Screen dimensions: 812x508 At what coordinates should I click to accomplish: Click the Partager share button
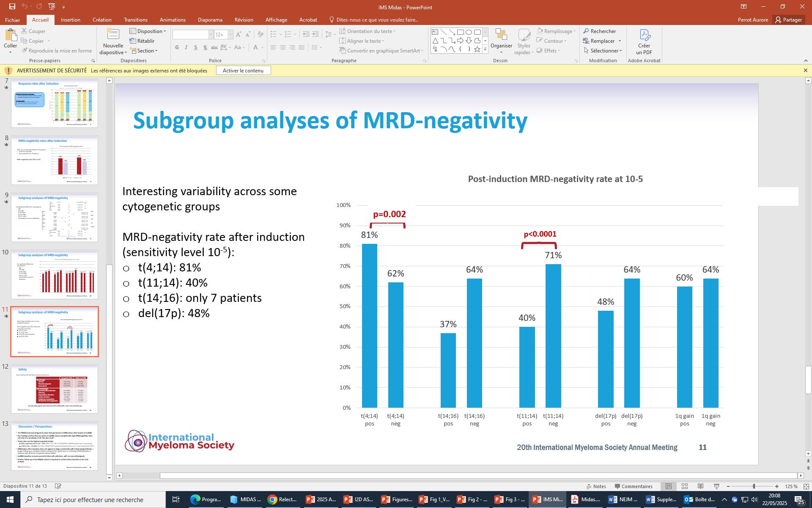(x=788, y=20)
